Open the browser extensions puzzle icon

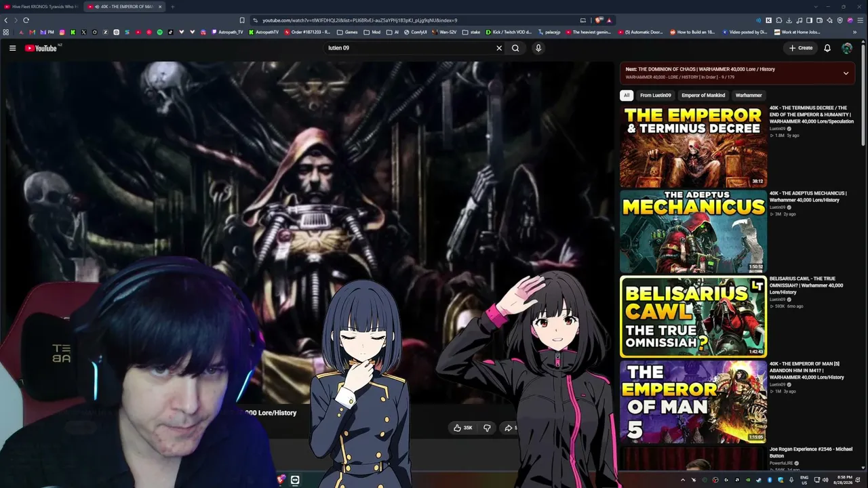tap(779, 20)
